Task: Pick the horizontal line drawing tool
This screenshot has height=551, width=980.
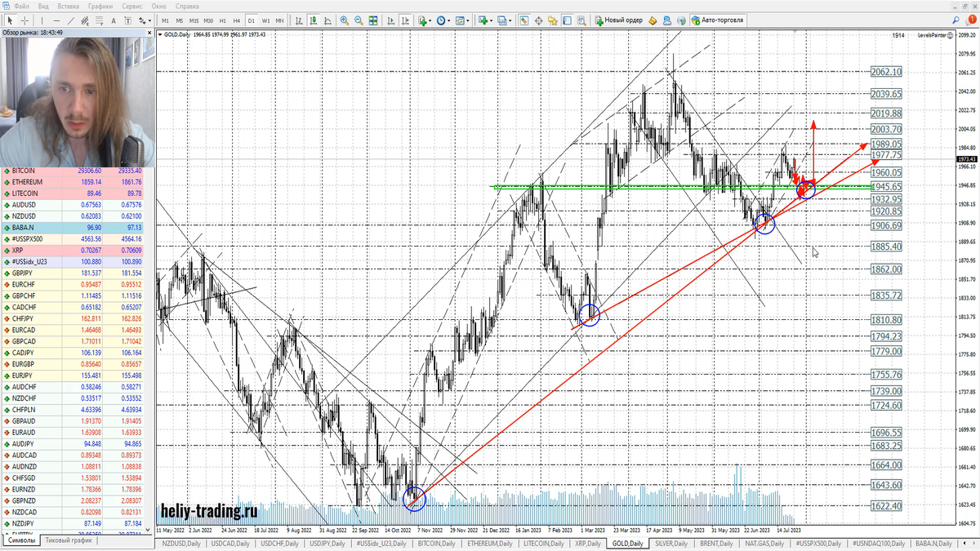Action: (56, 20)
